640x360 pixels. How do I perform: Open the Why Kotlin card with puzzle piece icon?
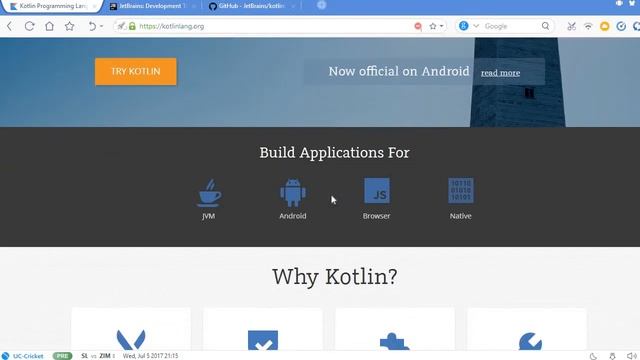coord(395,329)
